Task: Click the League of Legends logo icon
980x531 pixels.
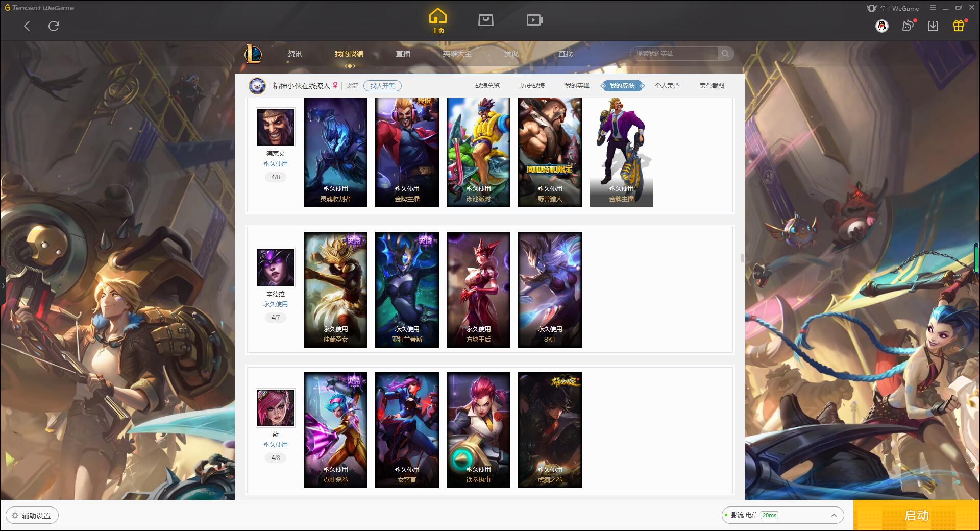Action: 253,54
